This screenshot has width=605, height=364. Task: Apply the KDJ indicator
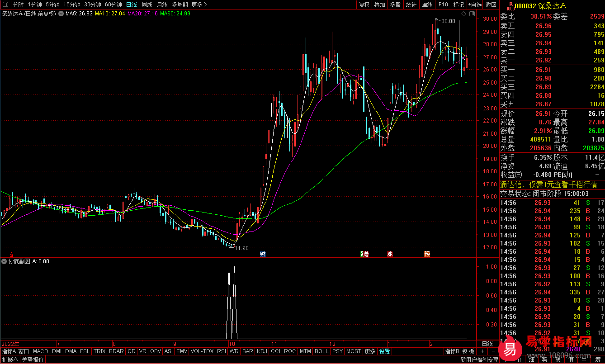tap(262, 351)
